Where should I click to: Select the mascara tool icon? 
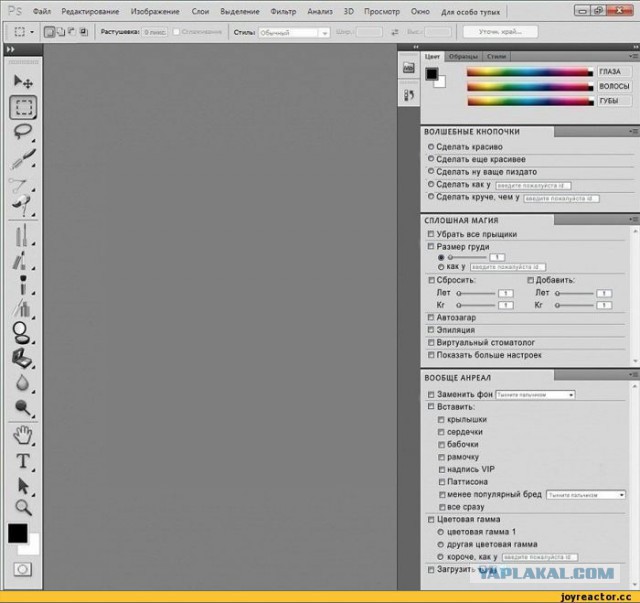click(x=22, y=236)
